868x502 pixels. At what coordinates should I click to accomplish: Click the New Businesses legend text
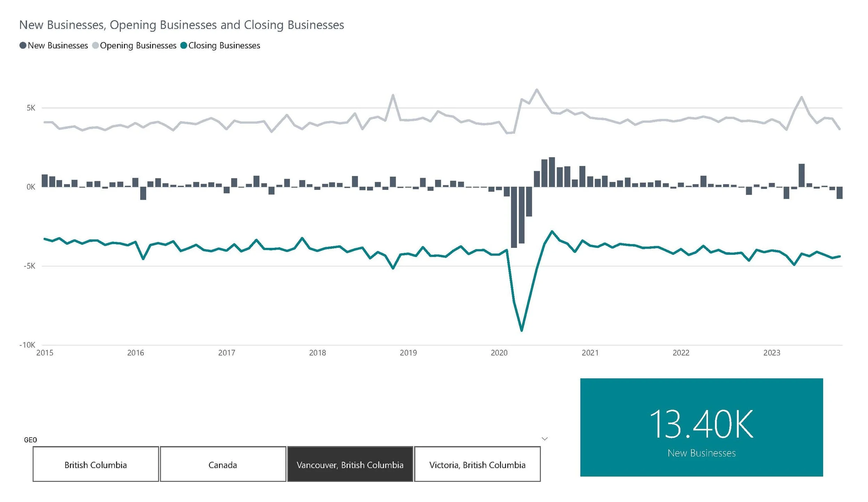coord(58,45)
